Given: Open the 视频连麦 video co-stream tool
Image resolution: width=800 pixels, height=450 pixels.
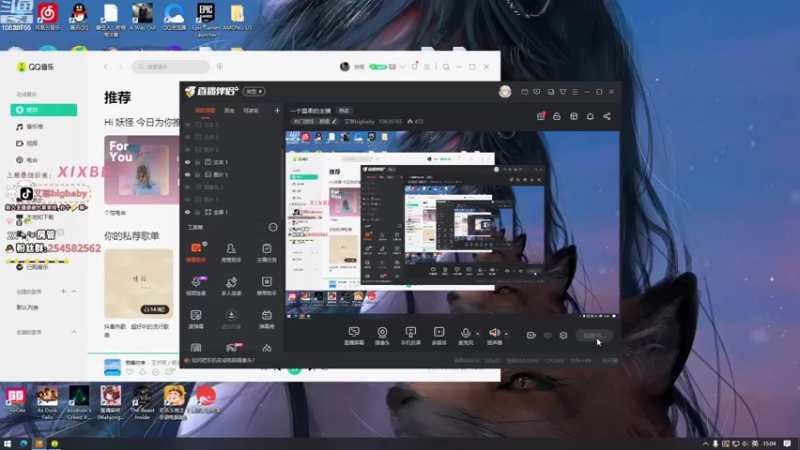Looking at the screenshot, I should [x=196, y=285].
